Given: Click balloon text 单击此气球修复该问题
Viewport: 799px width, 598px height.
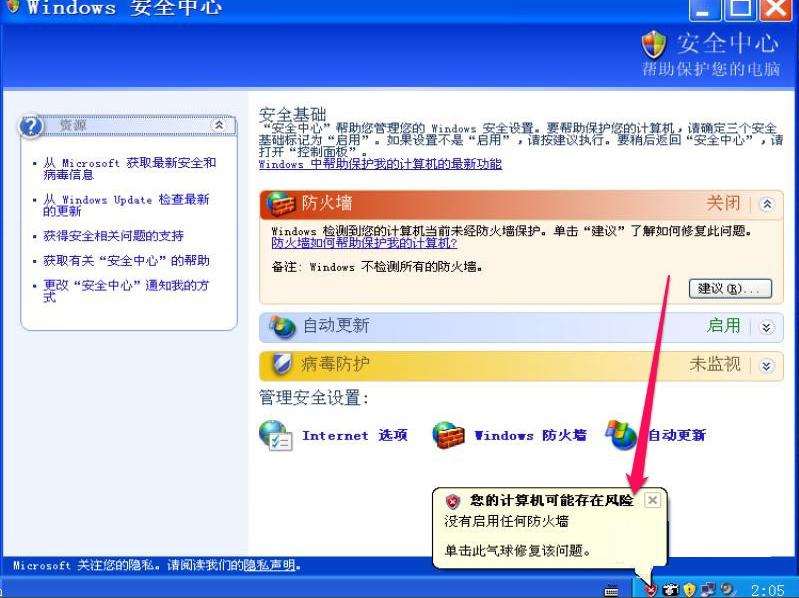Looking at the screenshot, I should point(518,551).
